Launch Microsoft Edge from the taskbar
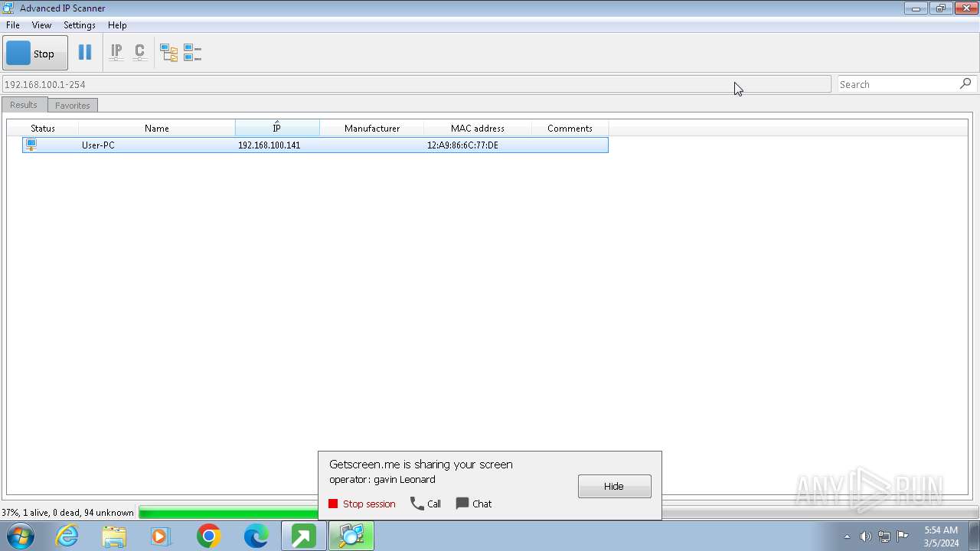 [x=256, y=536]
